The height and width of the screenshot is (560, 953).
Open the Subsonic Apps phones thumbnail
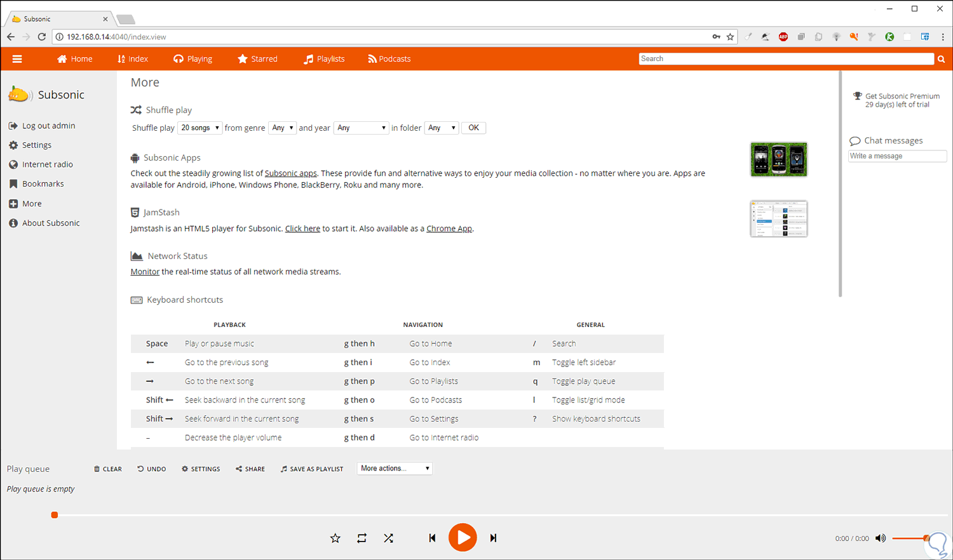coord(779,159)
